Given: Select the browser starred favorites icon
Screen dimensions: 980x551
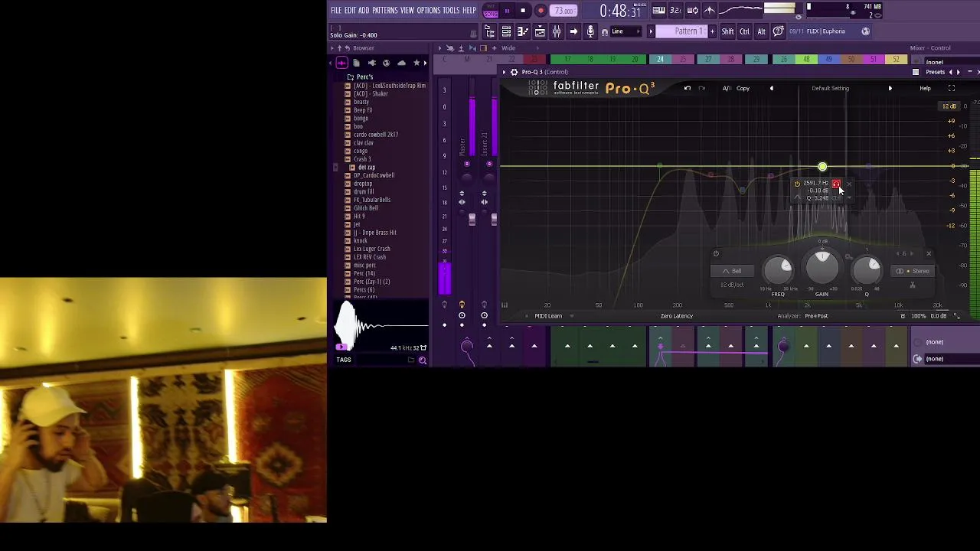Looking at the screenshot, I should 416,63.
